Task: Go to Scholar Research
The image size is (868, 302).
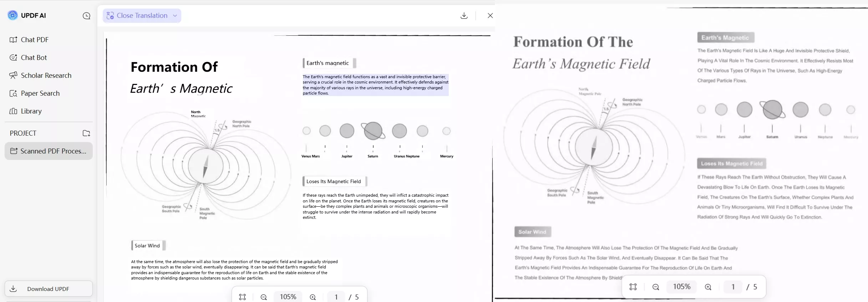Action: pos(40,75)
